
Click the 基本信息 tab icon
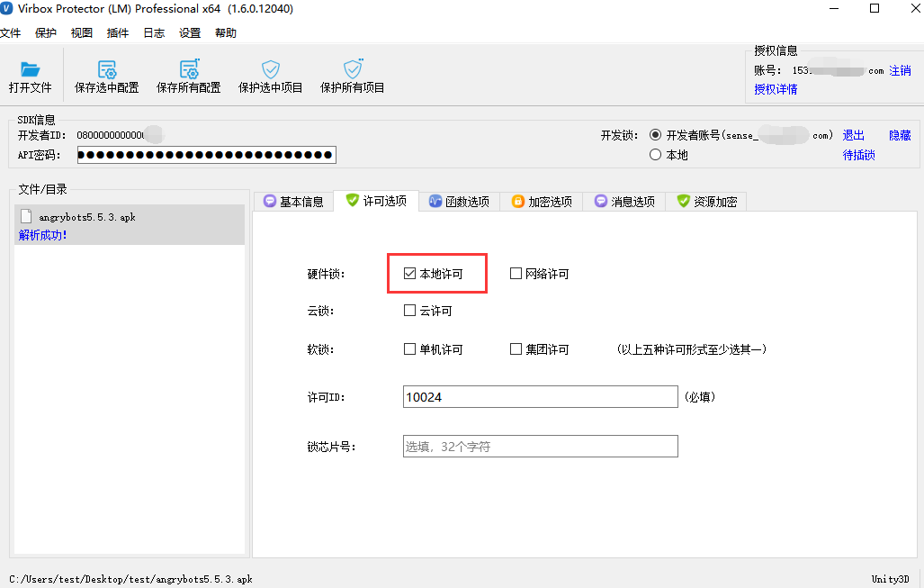(269, 201)
